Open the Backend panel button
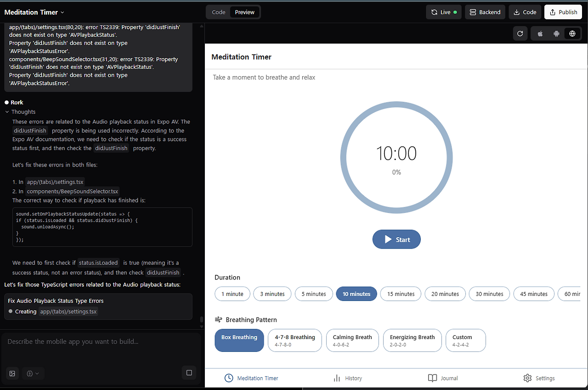 point(485,12)
